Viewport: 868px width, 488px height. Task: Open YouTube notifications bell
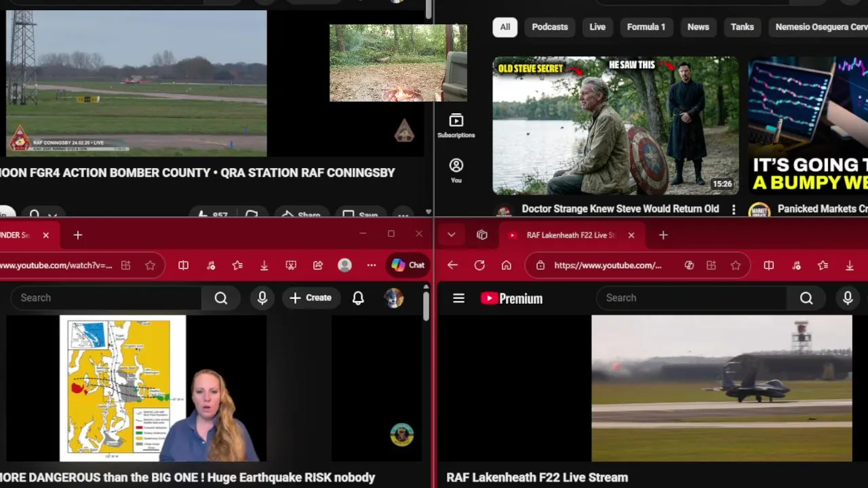tap(358, 298)
